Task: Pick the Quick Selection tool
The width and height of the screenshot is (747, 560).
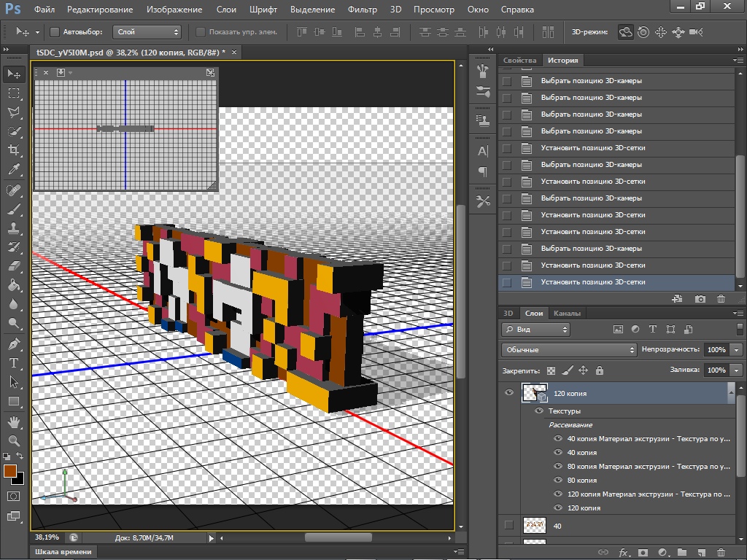Action: click(x=14, y=131)
